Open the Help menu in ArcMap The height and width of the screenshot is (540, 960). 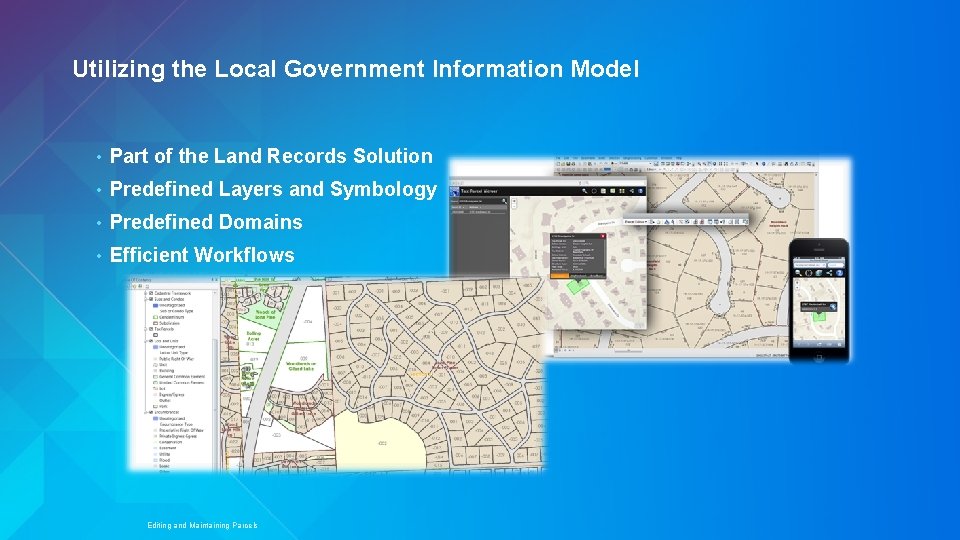(x=678, y=158)
